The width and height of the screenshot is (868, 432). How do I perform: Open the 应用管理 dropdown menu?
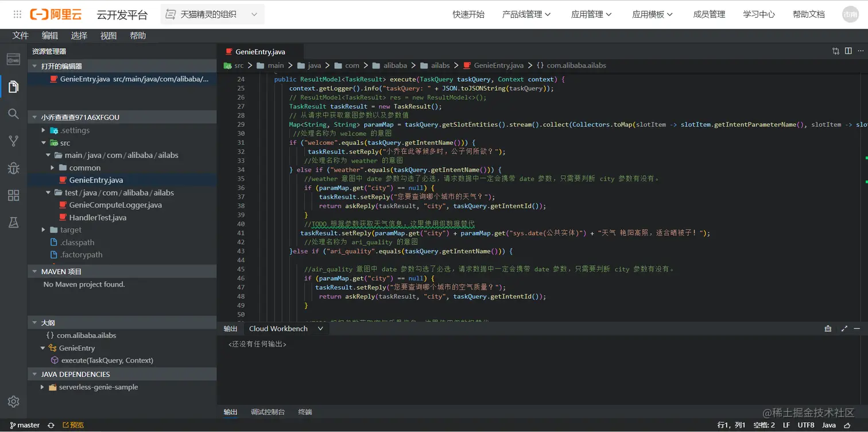[591, 14]
